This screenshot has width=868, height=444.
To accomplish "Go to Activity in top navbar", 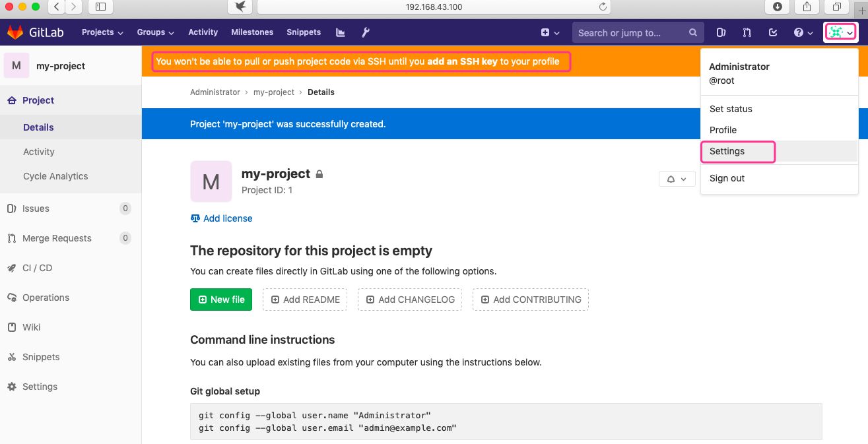I will pyautogui.click(x=203, y=32).
